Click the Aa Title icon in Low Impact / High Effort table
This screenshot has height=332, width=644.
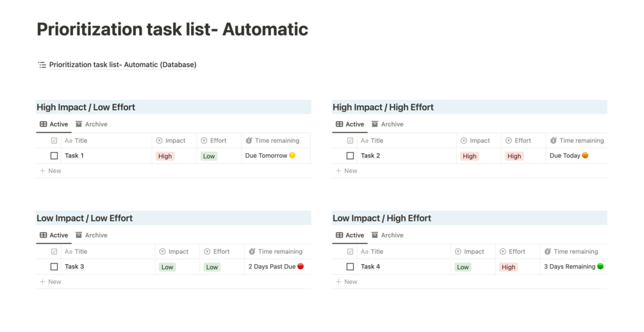(x=364, y=252)
